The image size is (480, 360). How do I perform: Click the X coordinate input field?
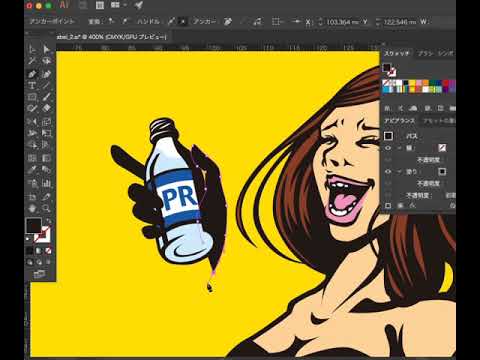[343, 22]
